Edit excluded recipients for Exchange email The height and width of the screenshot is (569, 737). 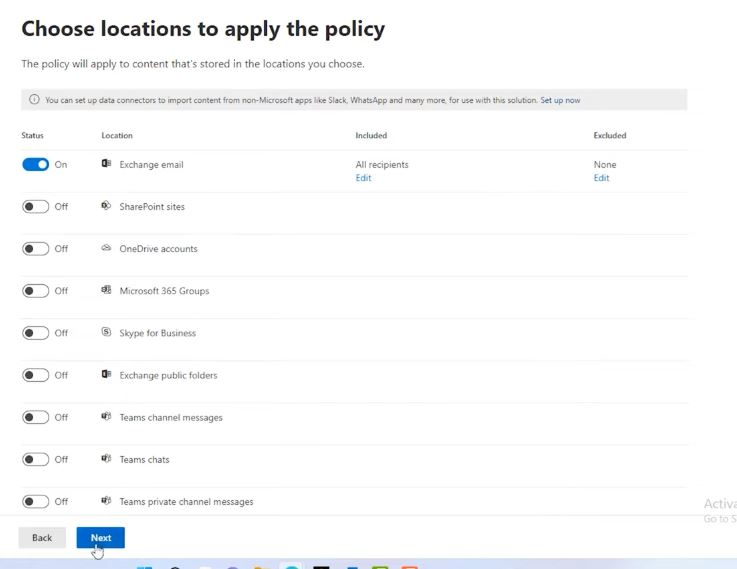coord(601,178)
